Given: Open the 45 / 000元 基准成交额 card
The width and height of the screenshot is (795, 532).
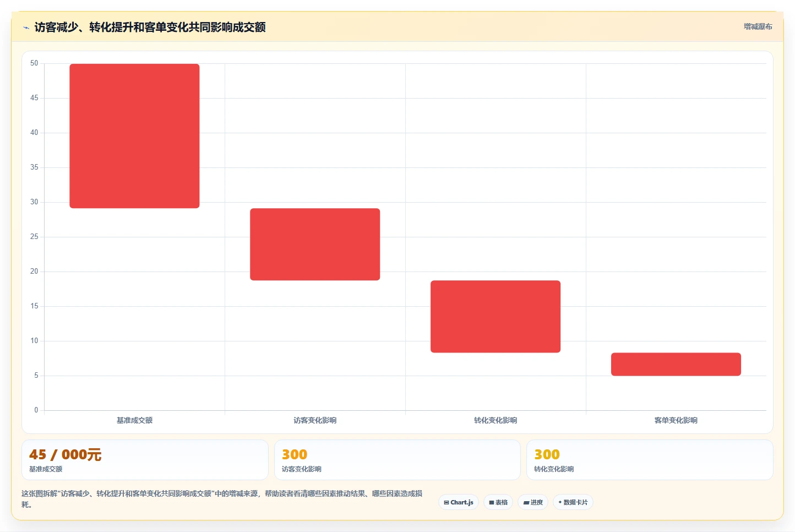Looking at the screenshot, I should (x=145, y=460).
